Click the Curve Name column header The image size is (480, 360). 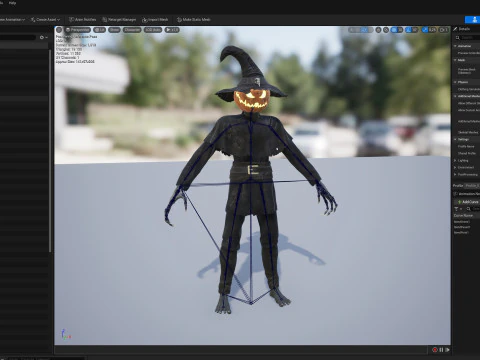463,216
